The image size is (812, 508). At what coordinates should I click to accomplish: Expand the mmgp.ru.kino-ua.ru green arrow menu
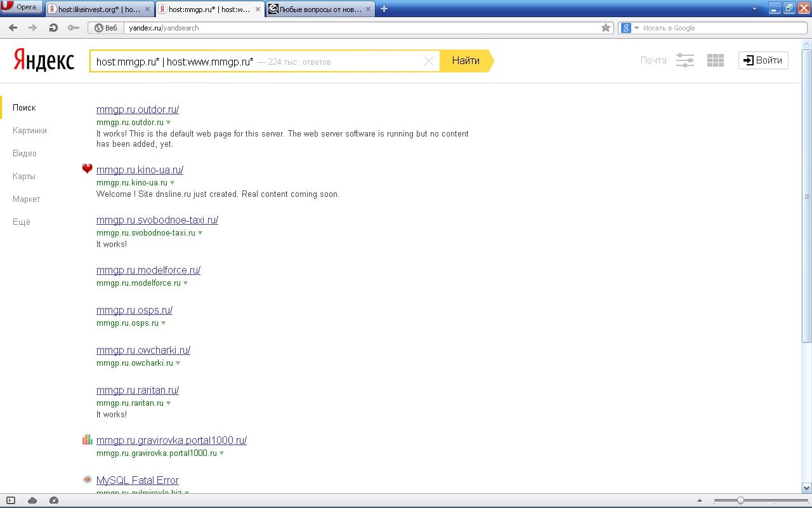[x=173, y=183]
